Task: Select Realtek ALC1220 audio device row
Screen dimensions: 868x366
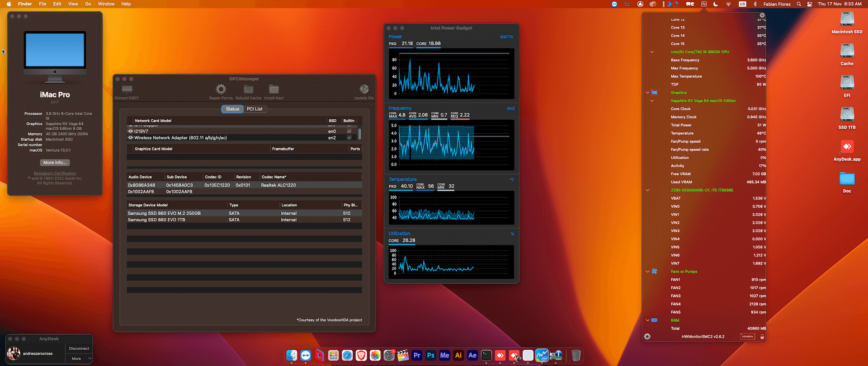Action: tap(244, 185)
